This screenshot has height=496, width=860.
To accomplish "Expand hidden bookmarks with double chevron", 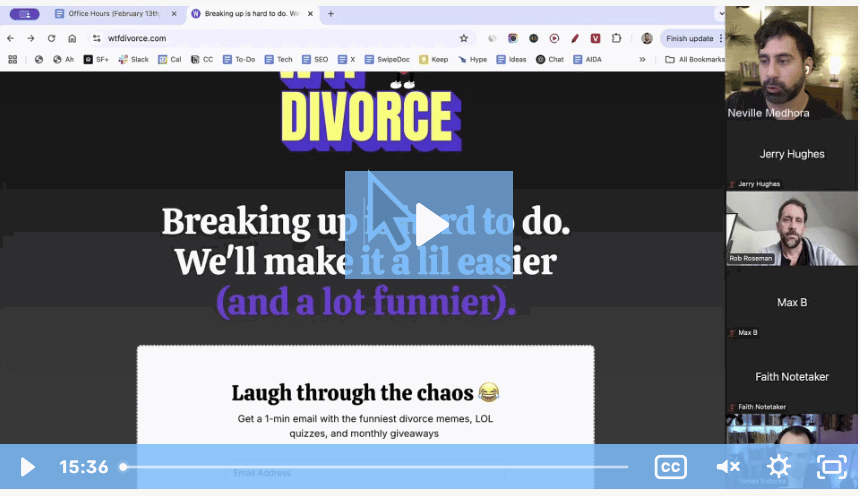I will (x=642, y=59).
